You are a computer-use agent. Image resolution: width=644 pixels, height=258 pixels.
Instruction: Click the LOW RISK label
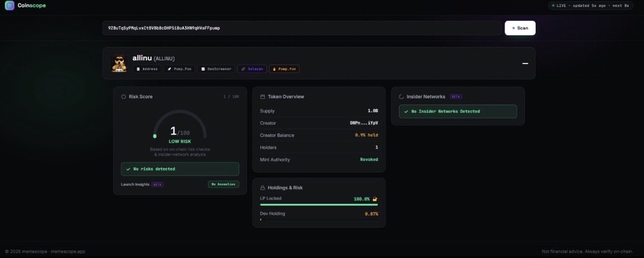coord(180,142)
